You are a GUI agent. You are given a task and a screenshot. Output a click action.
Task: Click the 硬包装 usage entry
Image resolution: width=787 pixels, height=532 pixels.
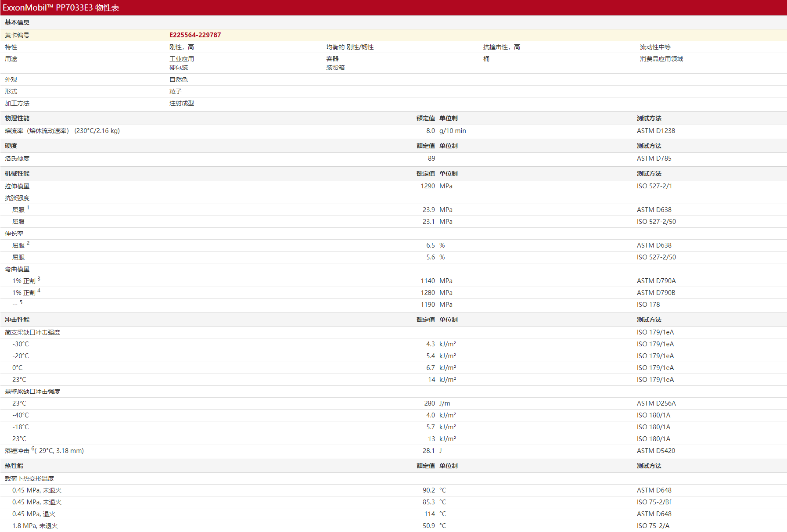(x=179, y=68)
